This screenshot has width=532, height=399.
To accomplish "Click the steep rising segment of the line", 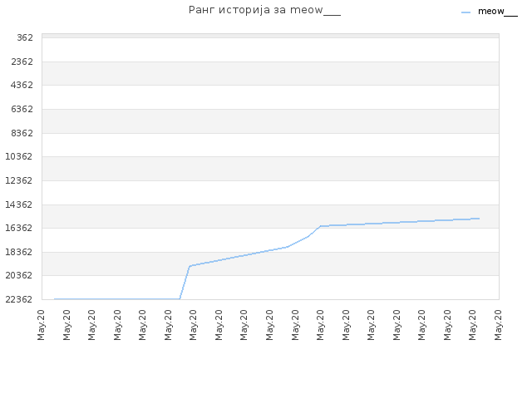I will (185, 283).
